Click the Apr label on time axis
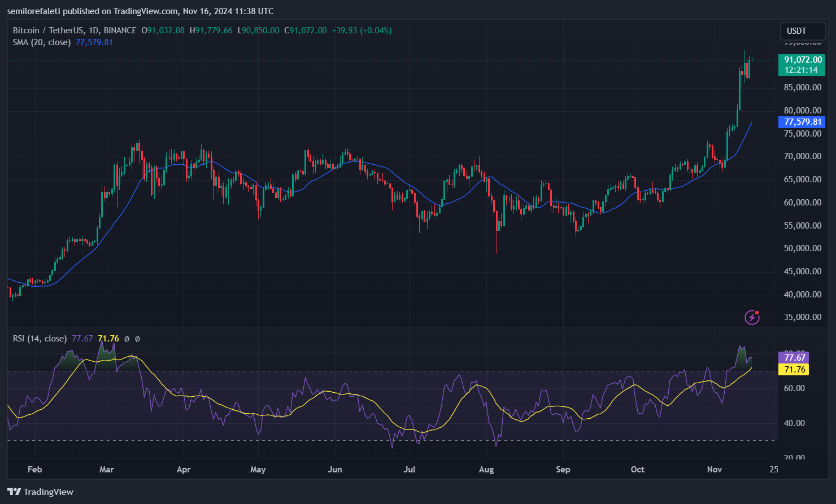Viewport: 836px width, 504px height. [184, 470]
